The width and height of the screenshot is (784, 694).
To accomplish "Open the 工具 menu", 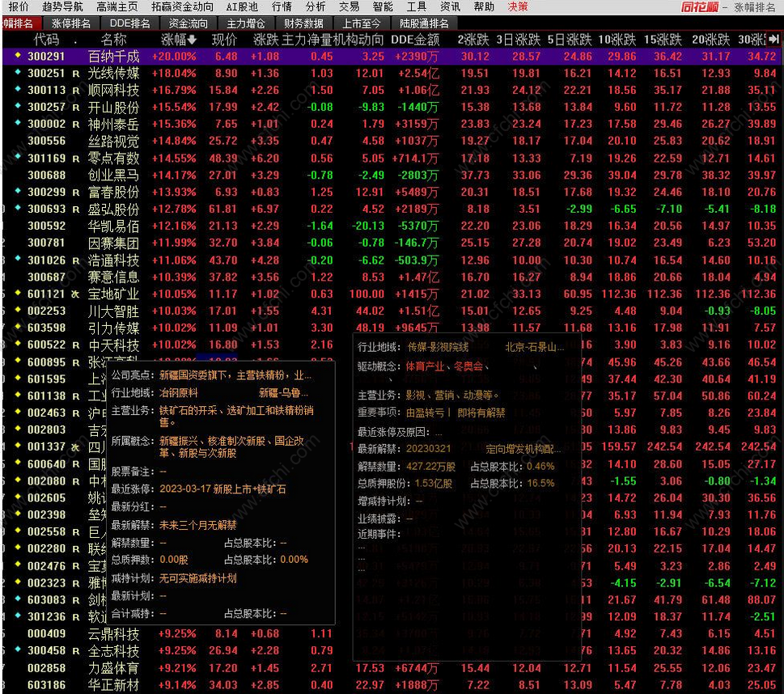I will pos(417,6).
